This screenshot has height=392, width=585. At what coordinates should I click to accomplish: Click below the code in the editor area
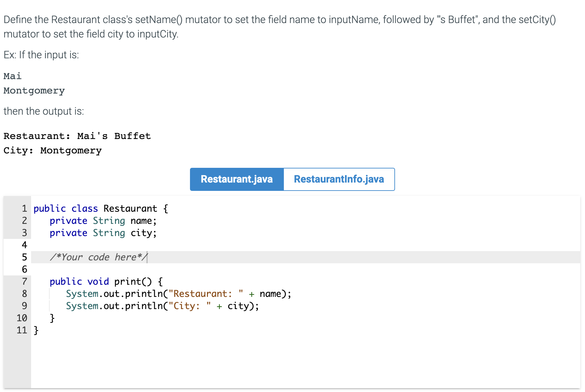(224, 359)
